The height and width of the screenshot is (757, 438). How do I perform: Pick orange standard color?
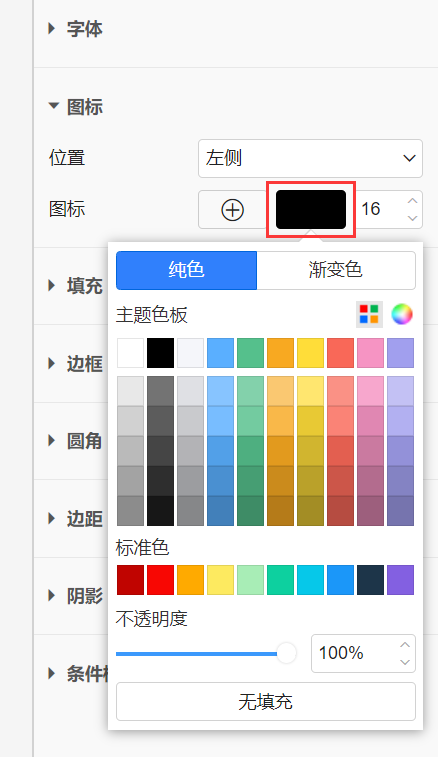point(190,580)
